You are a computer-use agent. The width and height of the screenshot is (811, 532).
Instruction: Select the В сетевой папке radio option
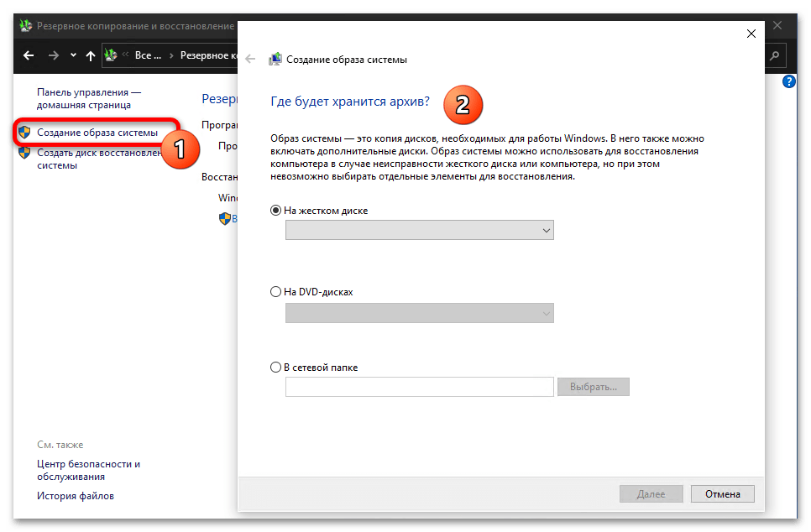pos(276,368)
